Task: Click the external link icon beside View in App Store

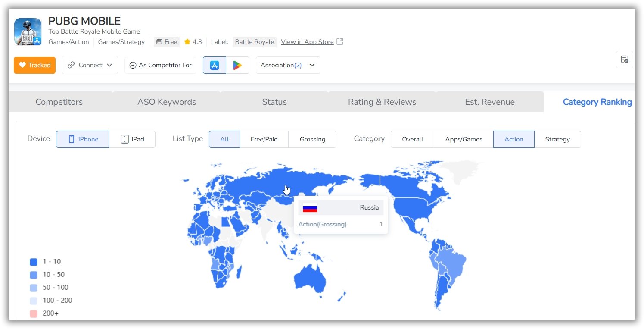Action: (x=340, y=42)
